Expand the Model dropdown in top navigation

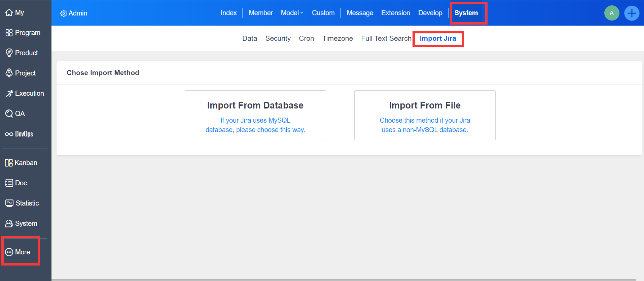(x=292, y=13)
